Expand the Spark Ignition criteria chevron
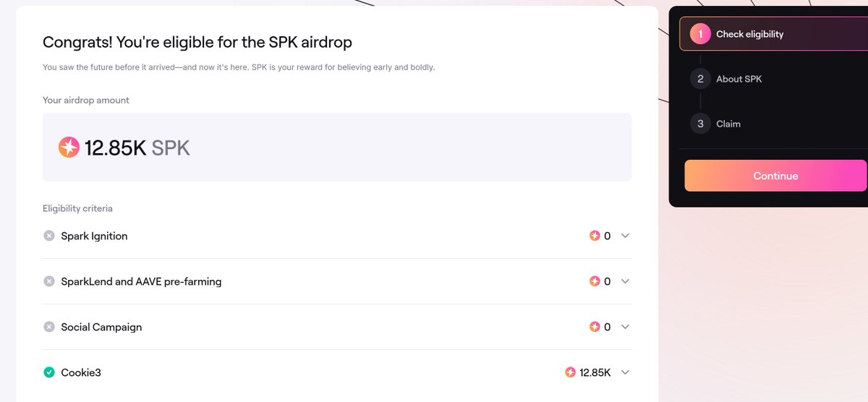This screenshot has width=868, height=402. (x=626, y=236)
